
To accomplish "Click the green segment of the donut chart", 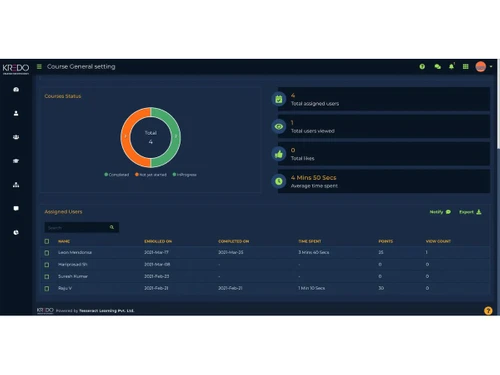I will pos(176,137).
